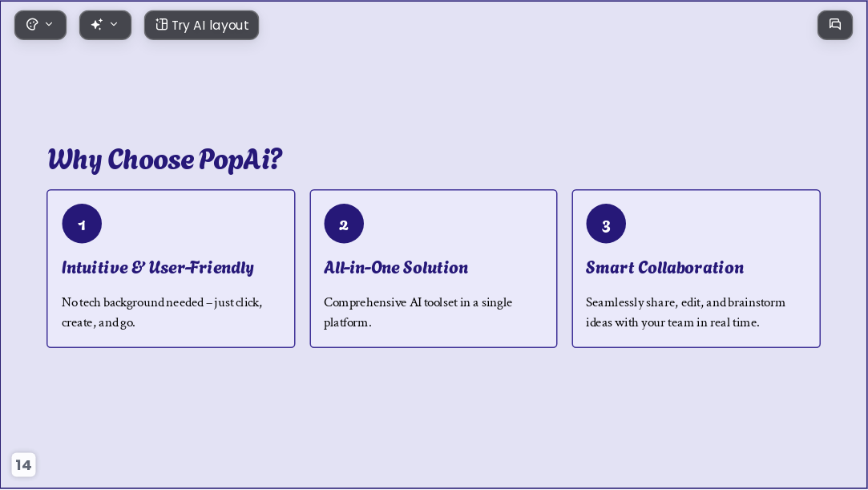Click the number 3 circle badge
The width and height of the screenshot is (868, 490).
click(606, 224)
